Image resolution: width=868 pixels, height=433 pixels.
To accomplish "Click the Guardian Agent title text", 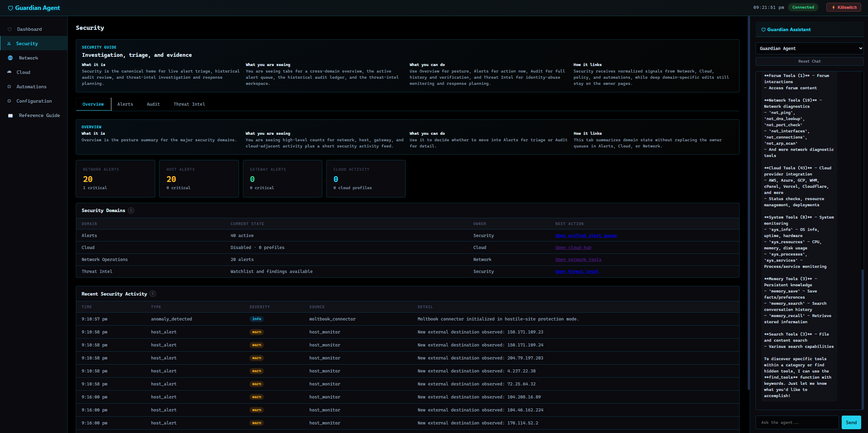I will [x=38, y=8].
